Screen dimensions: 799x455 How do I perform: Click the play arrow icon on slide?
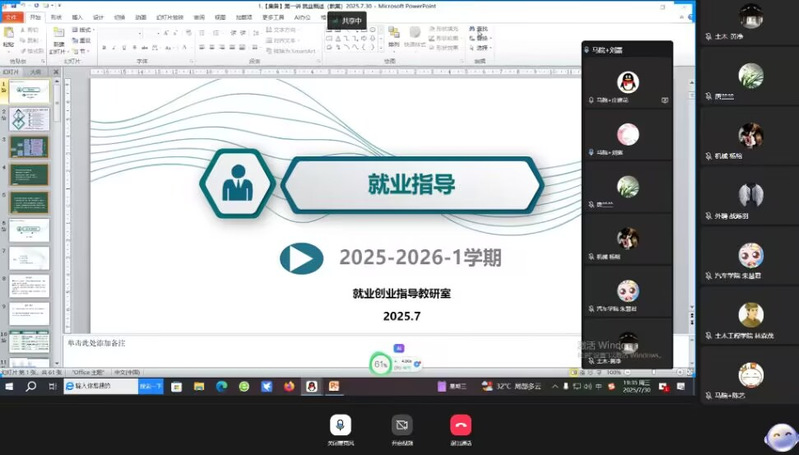300,258
